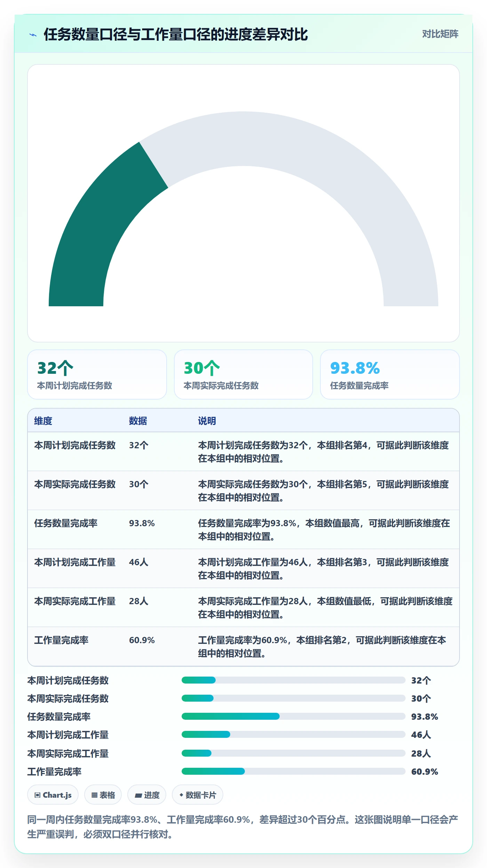Viewport: 487px width, 868px height.
Task: Click progress bar for 工作量完成率
Action: coord(293,771)
